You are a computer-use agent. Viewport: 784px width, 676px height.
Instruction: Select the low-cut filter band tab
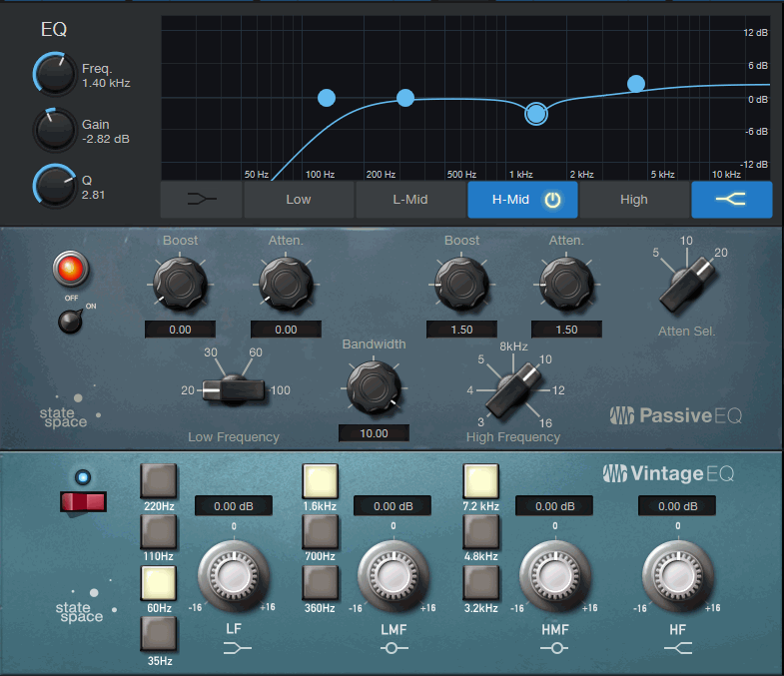(x=202, y=200)
